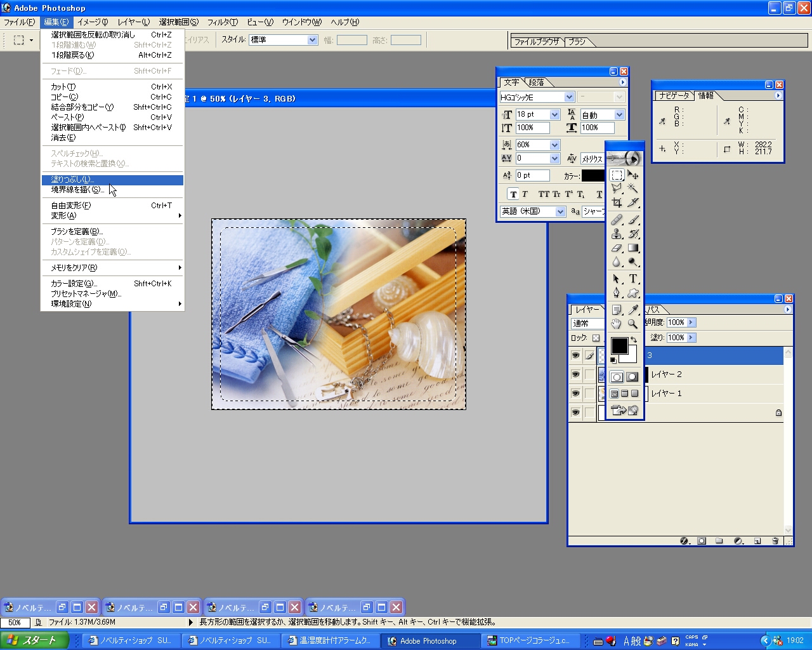Click the black text color swatch
The image size is (812, 650).
(x=593, y=176)
